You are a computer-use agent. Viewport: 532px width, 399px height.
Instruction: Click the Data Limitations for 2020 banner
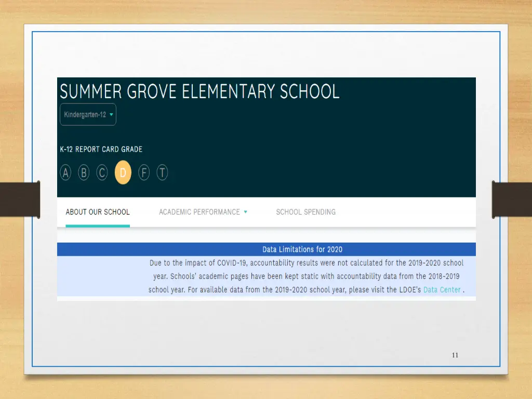302,249
